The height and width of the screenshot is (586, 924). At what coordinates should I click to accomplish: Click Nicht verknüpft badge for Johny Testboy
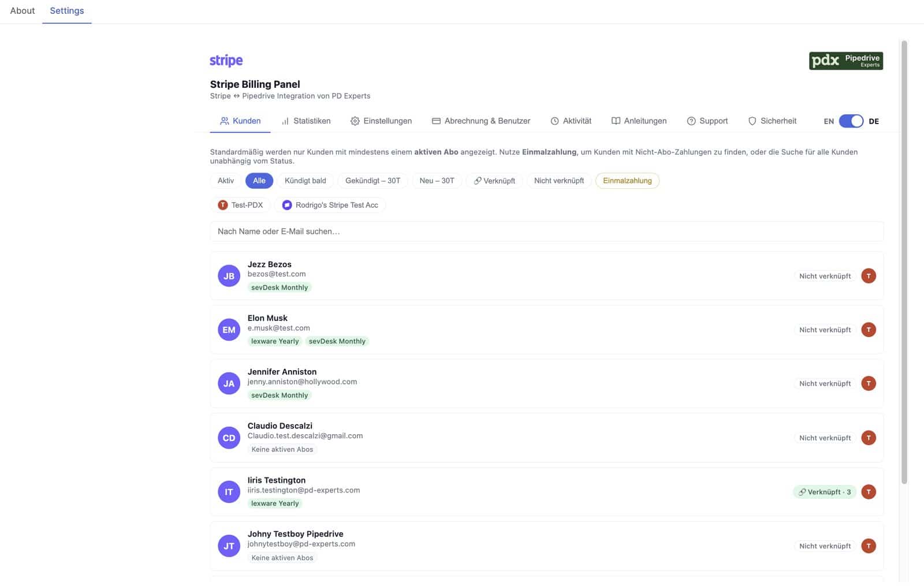(825, 546)
